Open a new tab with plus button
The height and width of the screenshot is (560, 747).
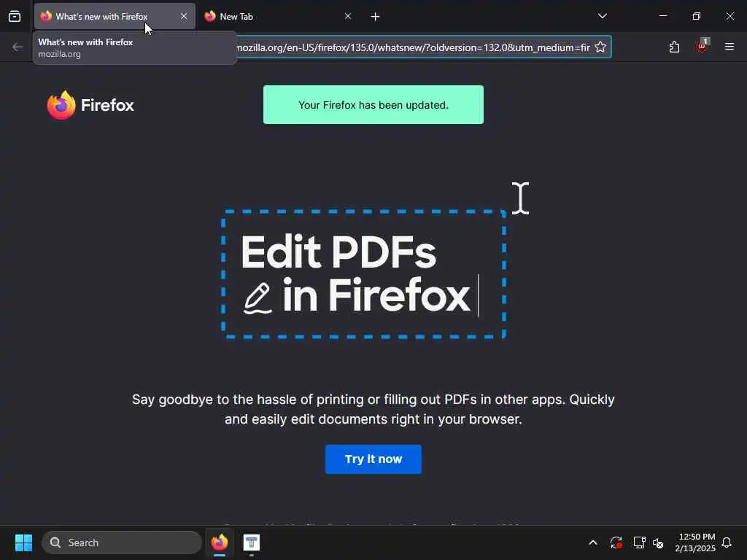pos(376,17)
